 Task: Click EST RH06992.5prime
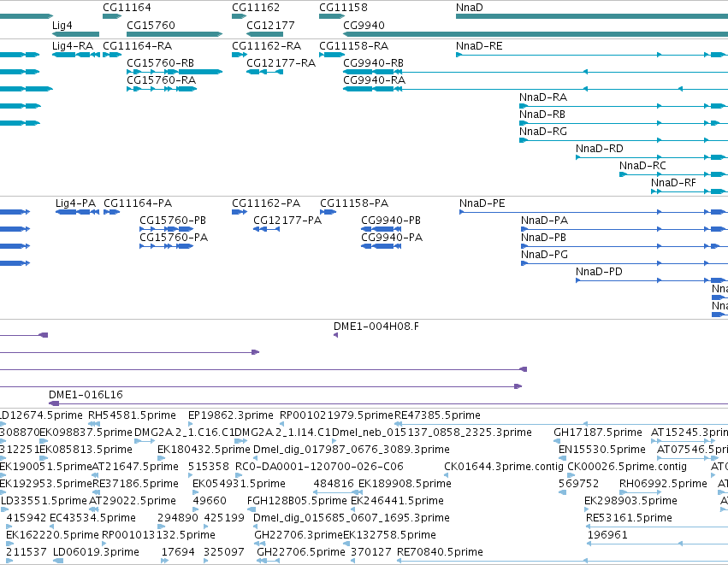[x=663, y=484]
